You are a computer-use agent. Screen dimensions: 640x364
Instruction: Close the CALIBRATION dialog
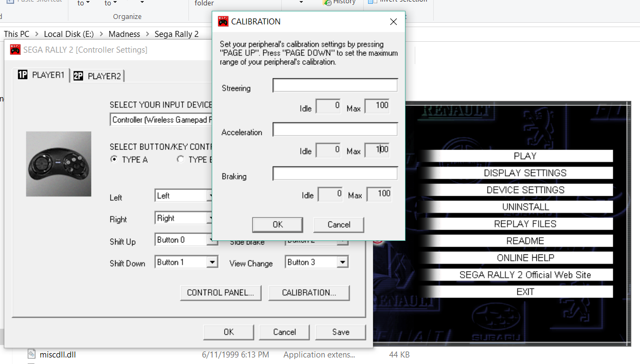[x=394, y=22]
